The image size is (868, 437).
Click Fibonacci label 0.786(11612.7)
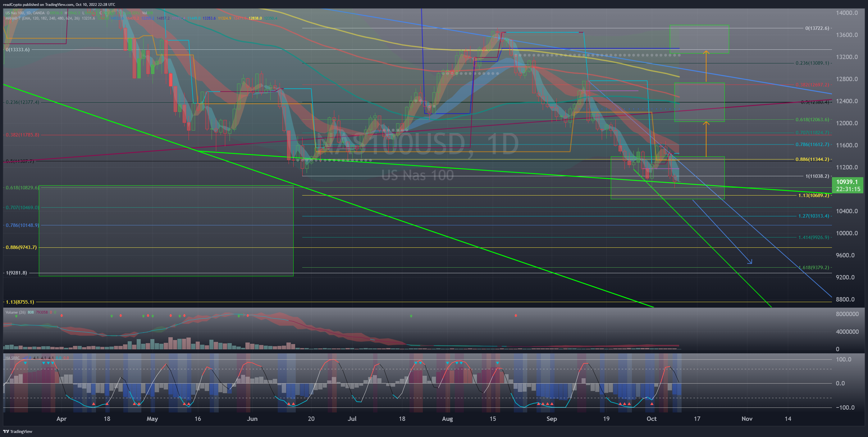click(812, 144)
